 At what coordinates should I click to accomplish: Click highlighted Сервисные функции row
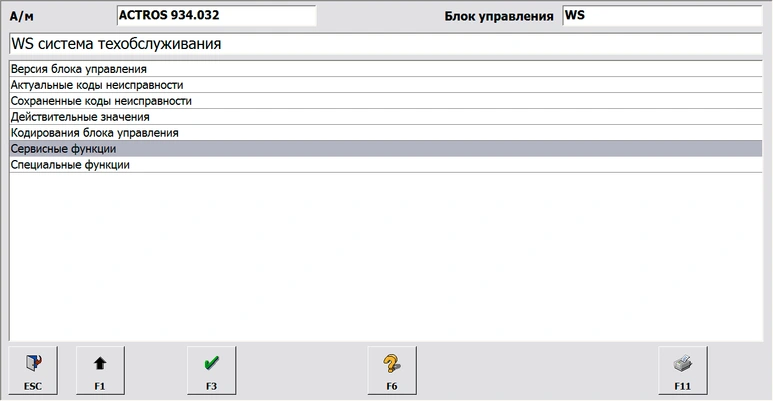[x=63, y=148]
